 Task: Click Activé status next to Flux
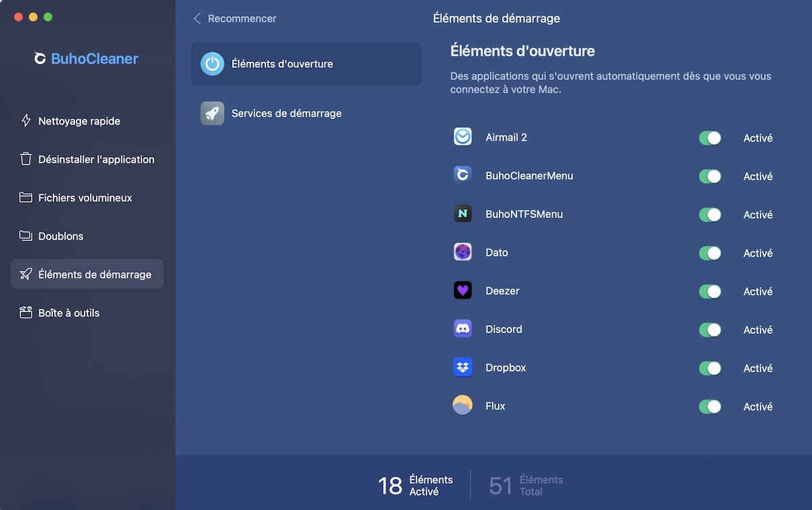758,407
